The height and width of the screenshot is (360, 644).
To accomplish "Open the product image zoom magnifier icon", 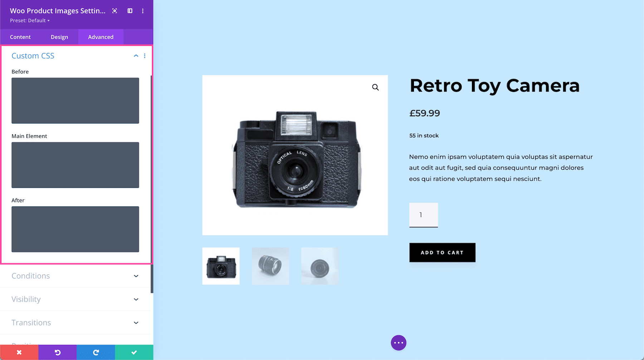I will pos(375,87).
